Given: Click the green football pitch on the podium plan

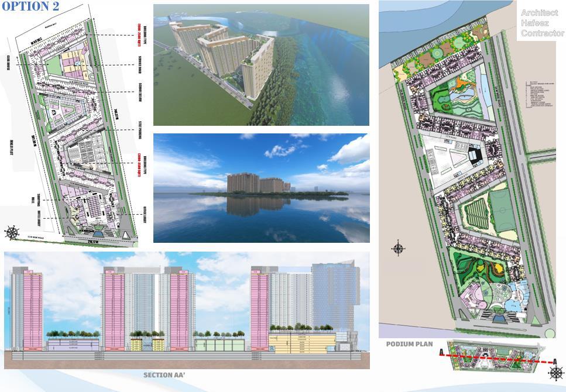Looking at the screenshot, I should [502, 211].
